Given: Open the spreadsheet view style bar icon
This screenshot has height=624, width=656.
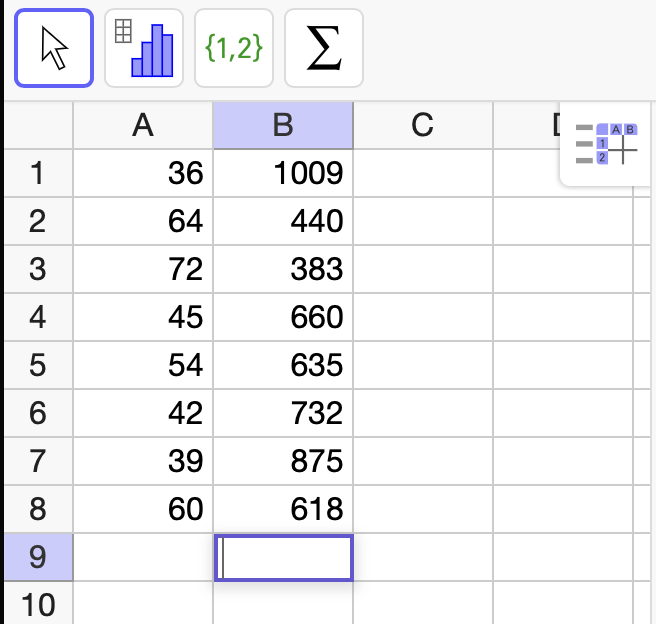Looking at the screenshot, I should pos(607,144).
